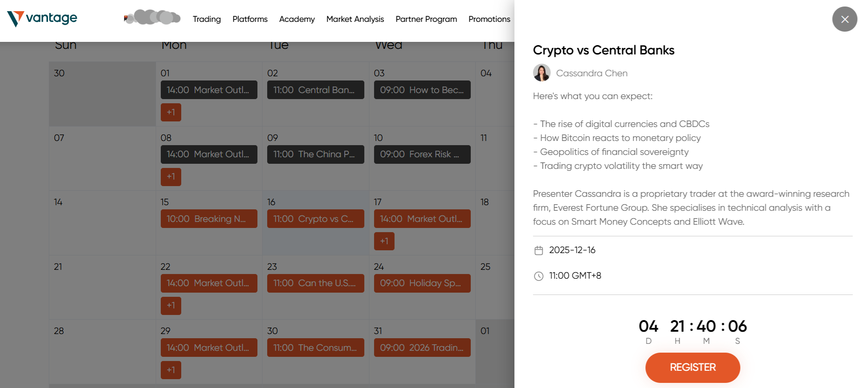Screen dimensions: 868x388
Task: Open the 10:00 Breaking N... event on the 15th
Action: (x=209, y=219)
